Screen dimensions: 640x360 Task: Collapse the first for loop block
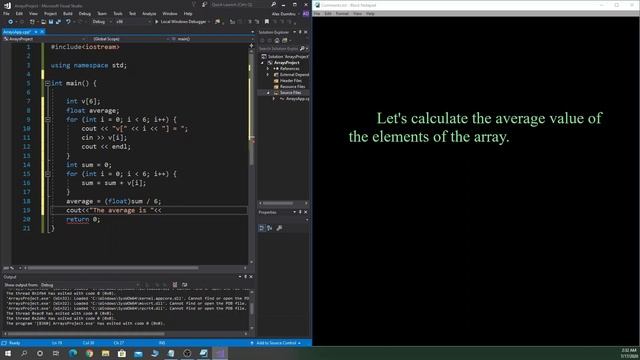47,120
